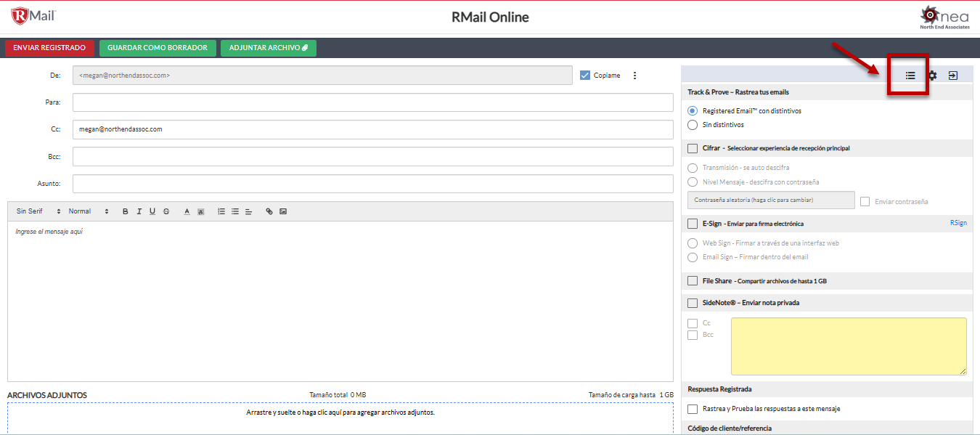The height and width of the screenshot is (435, 980).
Task: Insert a hyperlink using the link icon
Action: pyautogui.click(x=269, y=211)
